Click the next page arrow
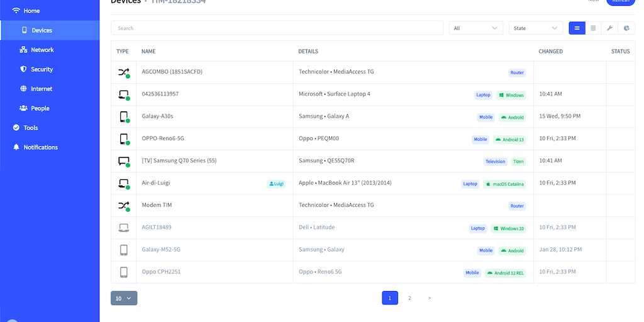Screen dimensions: 644x322 coord(429,298)
